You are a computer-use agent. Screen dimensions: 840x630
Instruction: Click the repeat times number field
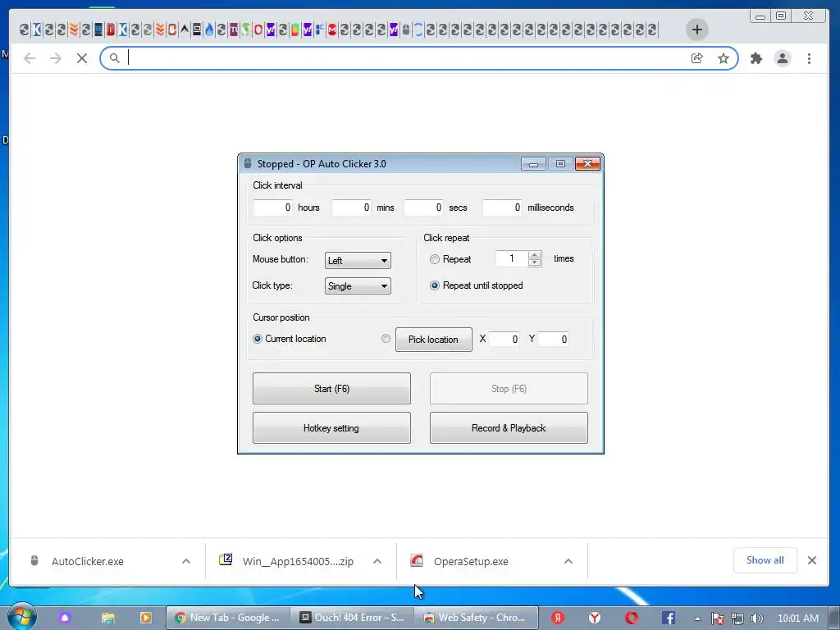click(x=512, y=258)
